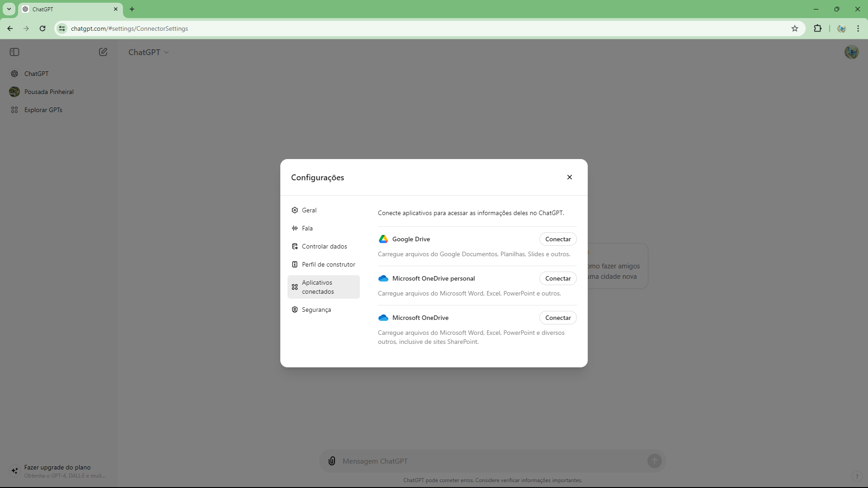The image size is (868, 488).
Task: Open the Chrome three-dot menu
Action: [x=858, y=28]
